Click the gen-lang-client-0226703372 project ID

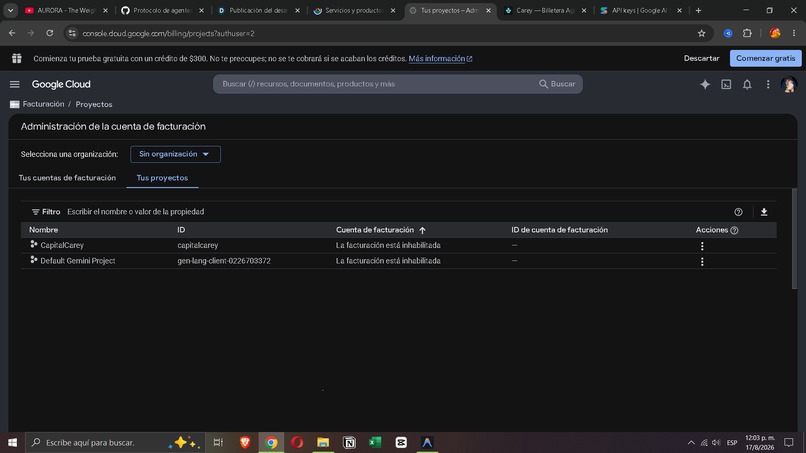pyautogui.click(x=224, y=261)
